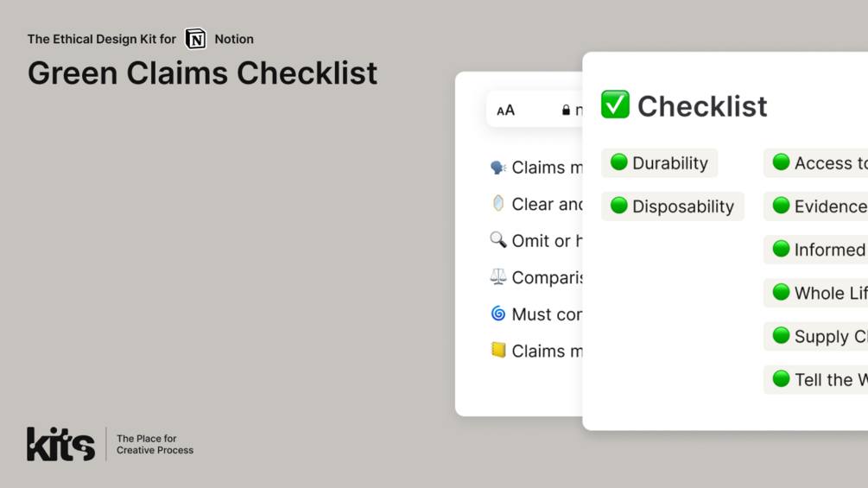
Task: Click the balance scale icon beside Comparisons
Action: [498, 276]
